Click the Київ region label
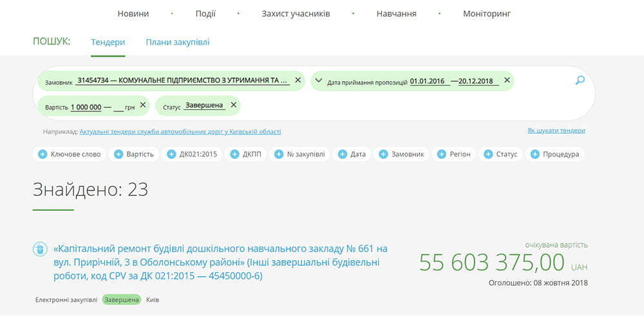The width and height of the screenshot is (644, 316). 153,300
